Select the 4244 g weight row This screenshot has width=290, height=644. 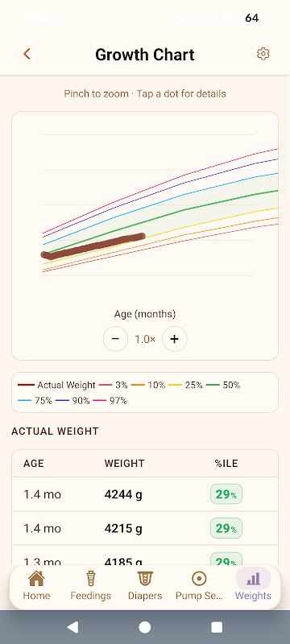pos(145,494)
